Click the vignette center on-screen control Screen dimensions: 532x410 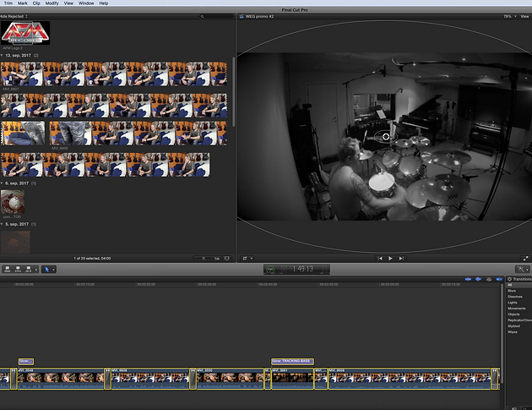click(x=386, y=137)
